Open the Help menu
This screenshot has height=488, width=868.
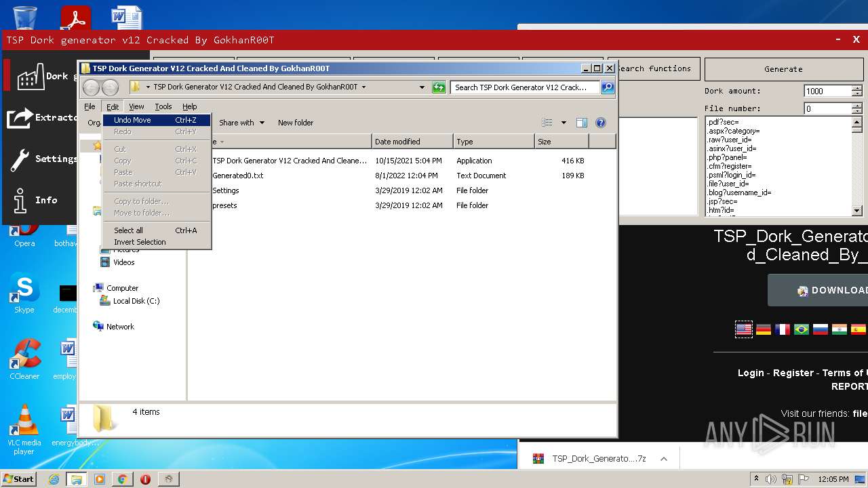(190, 106)
